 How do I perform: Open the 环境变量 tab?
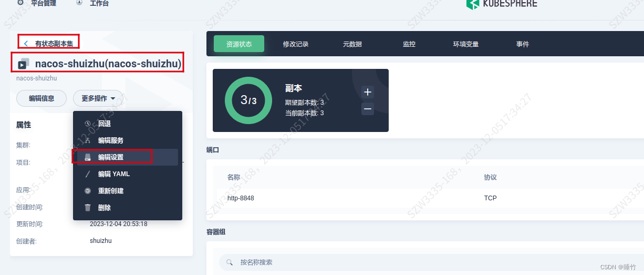[466, 44]
